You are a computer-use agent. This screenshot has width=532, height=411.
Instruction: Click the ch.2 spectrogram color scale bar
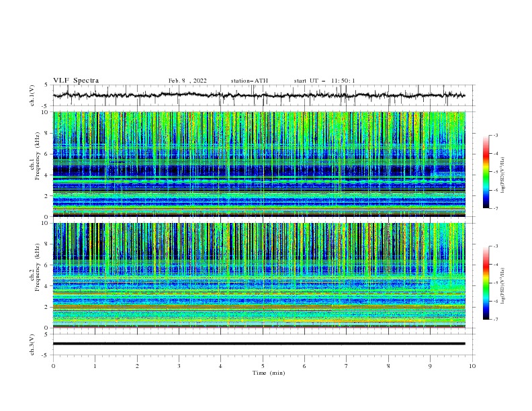tap(486, 283)
